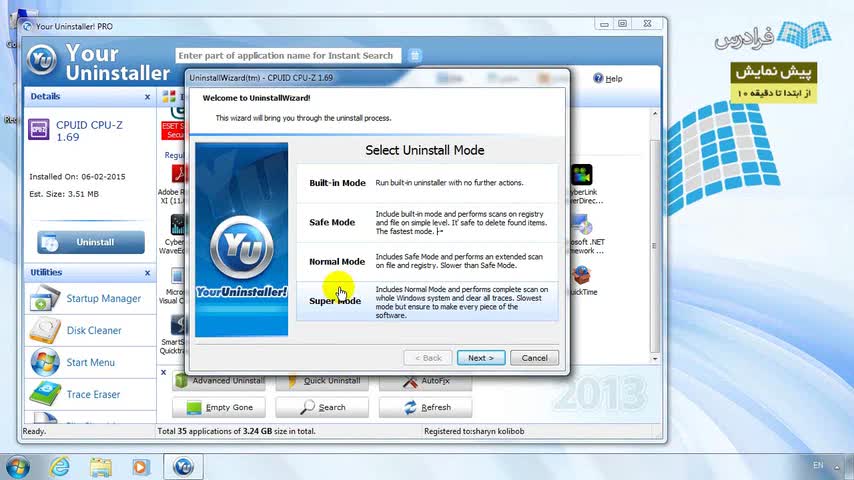854x480 pixels.
Task: Select the CPUID CPU-Z icon in Details
Action: (x=39, y=130)
